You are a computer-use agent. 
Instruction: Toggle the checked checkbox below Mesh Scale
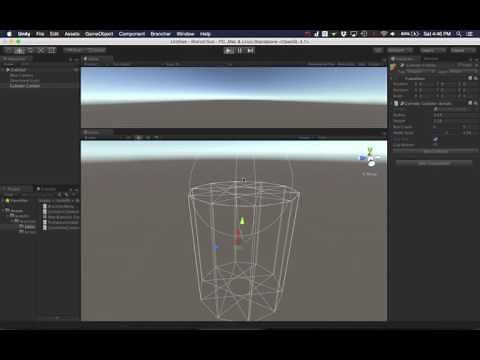tap(436, 139)
